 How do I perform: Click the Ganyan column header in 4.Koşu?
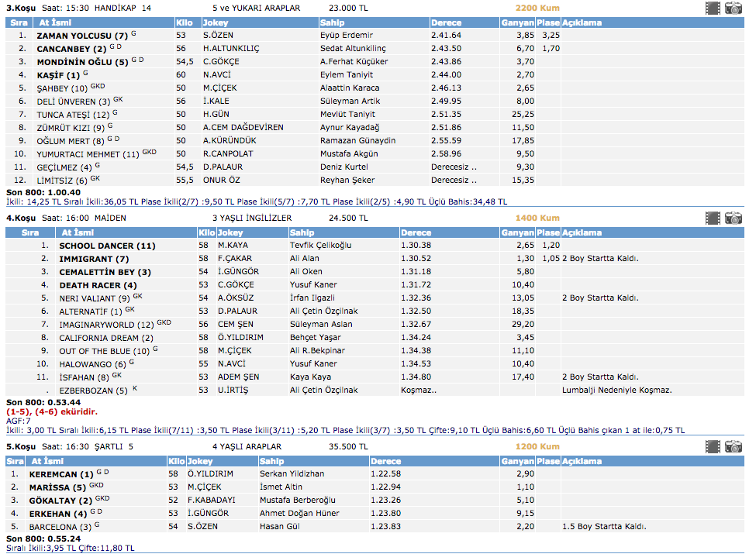click(516, 232)
